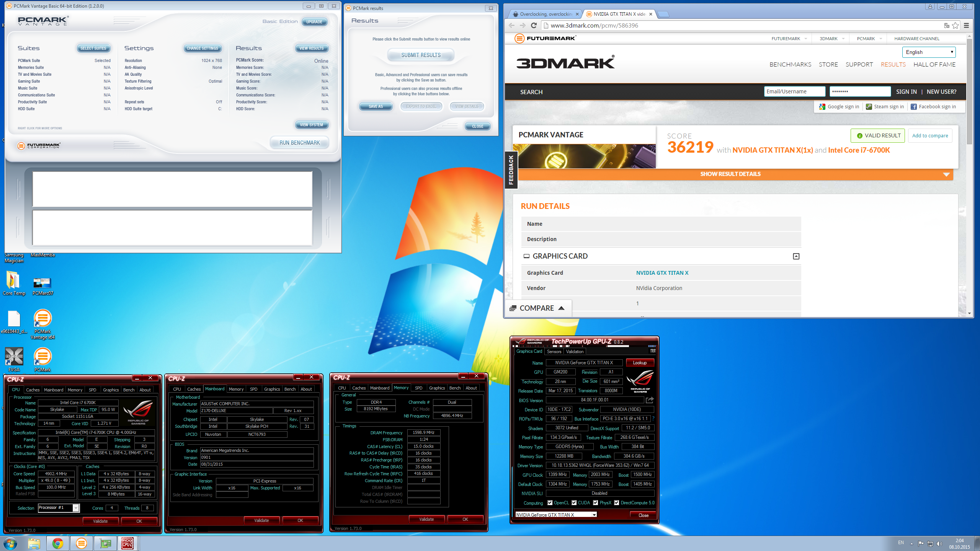Open Bench tab in Memory CPU-Z window
The width and height of the screenshot is (980, 551).
click(x=455, y=388)
